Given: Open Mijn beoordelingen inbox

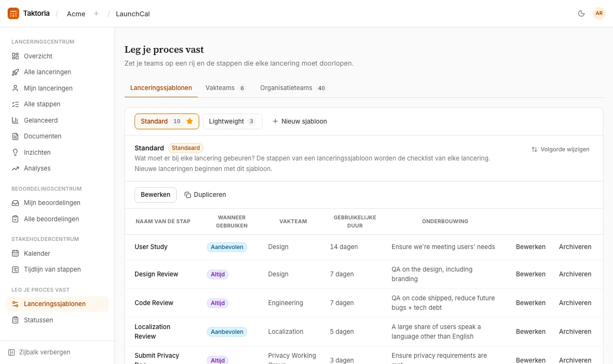Looking at the screenshot, I should [x=57, y=203].
